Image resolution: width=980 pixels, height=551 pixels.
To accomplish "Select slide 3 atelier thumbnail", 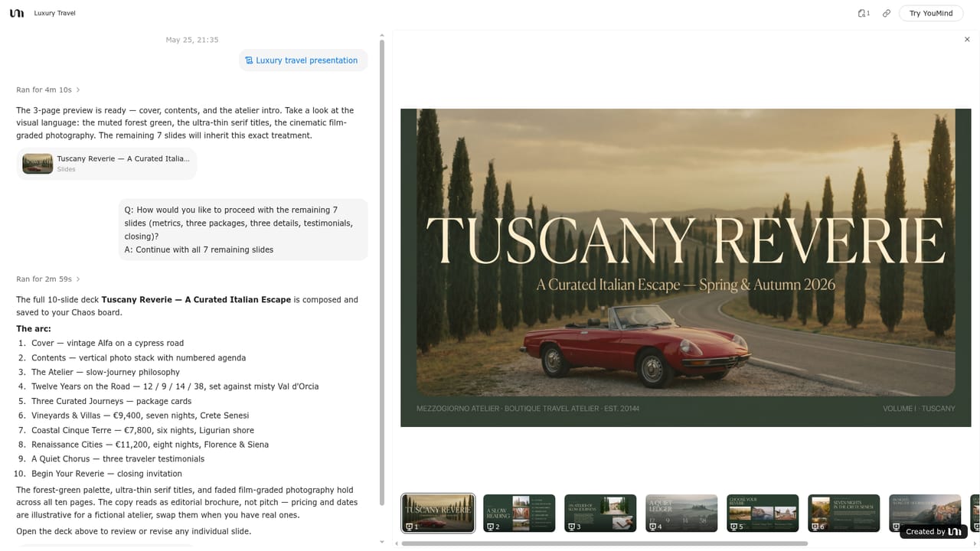I will (x=600, y=514).
